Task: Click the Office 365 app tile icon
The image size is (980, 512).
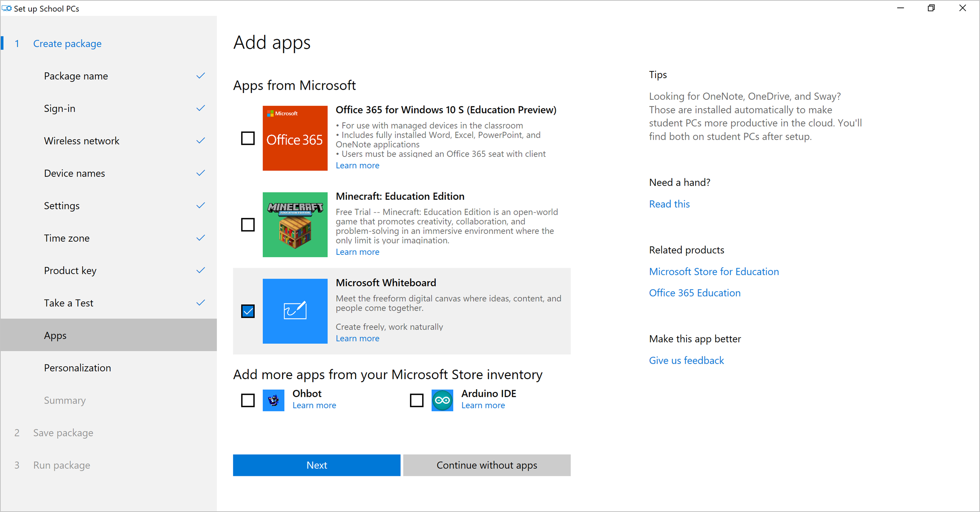Action: click(295, 138)
